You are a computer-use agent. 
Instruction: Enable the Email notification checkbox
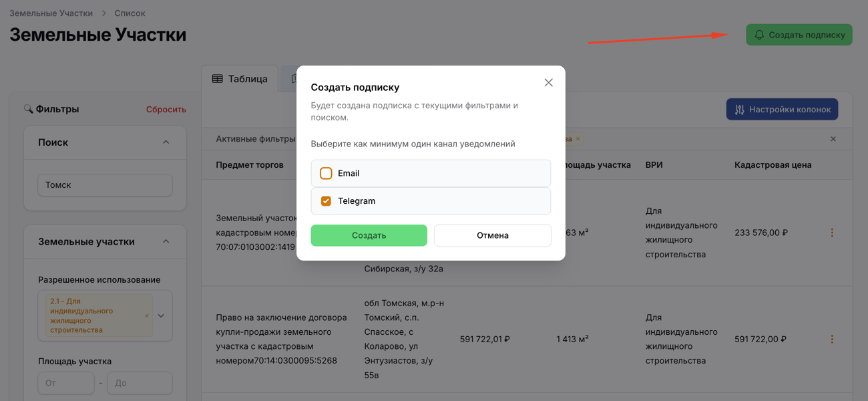(x=326, y=173)
